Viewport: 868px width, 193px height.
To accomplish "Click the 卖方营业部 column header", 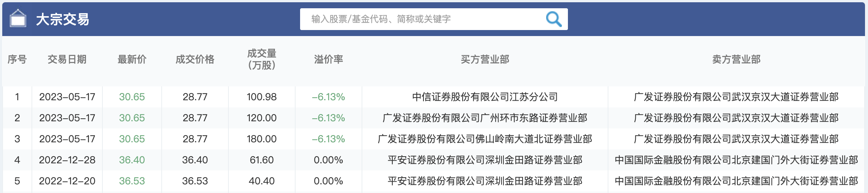I will pos(736,59).
